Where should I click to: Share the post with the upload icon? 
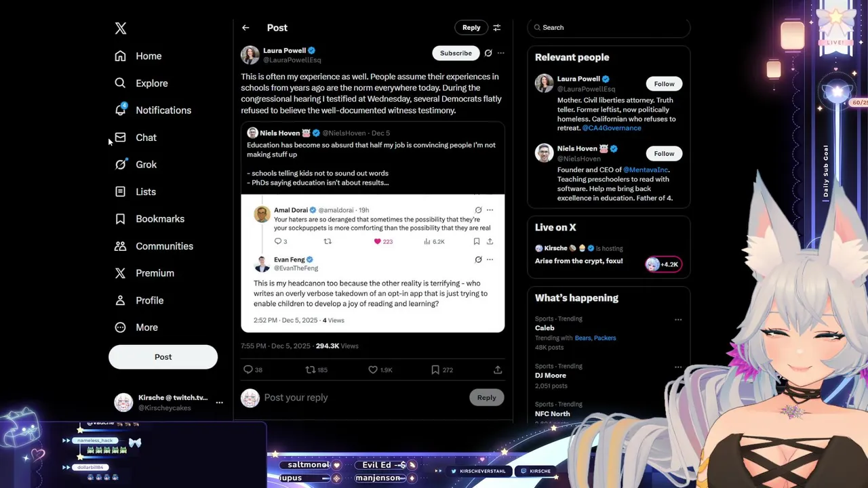(498, 369)
